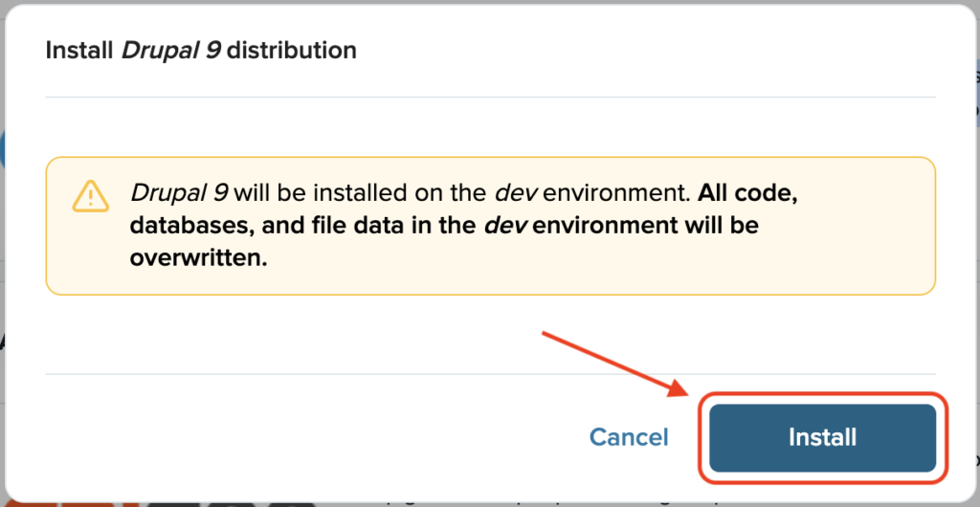The image size is (980, 507).
Task: Select the dialog title 'Install Drupal 9 distribution'
Action: pos(201,50)
